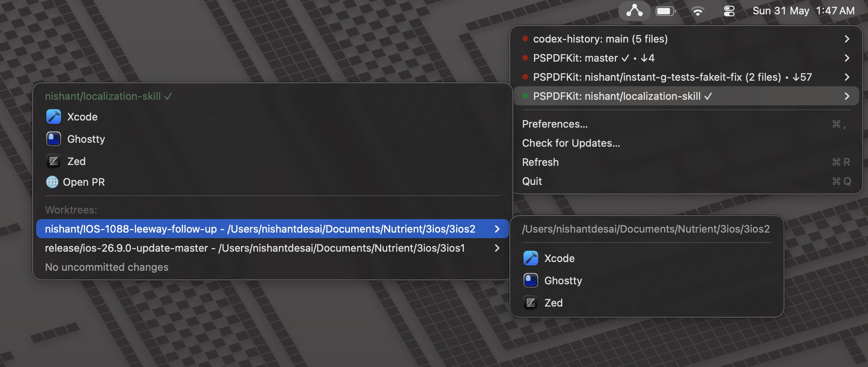Open the codex-history: main repository entry

pyautogui.click(x=687, y=39)
